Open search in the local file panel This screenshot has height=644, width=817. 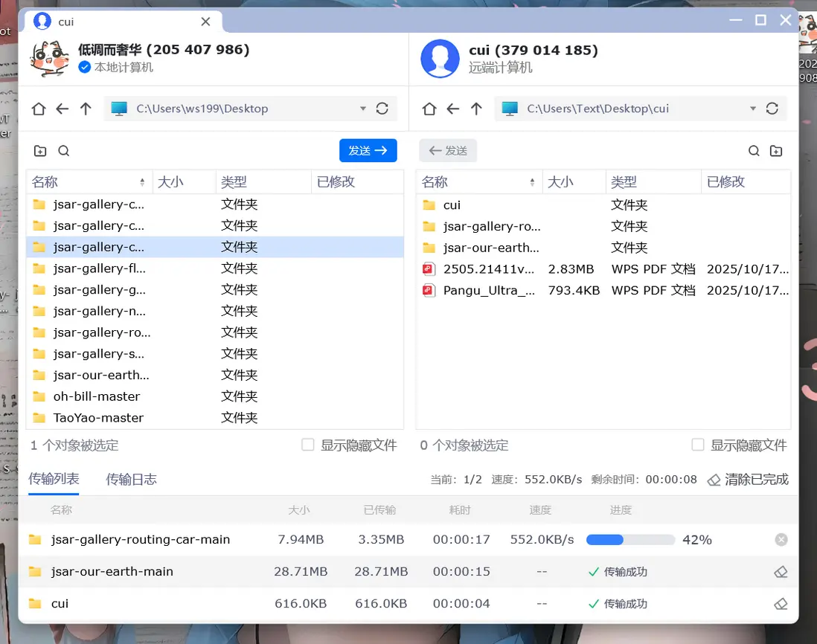coord(64,150)
